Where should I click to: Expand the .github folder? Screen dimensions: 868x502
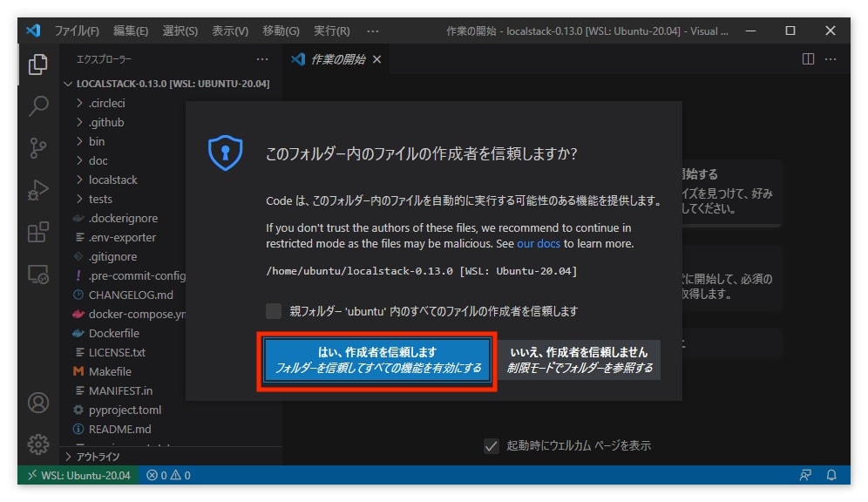[x=106, y=122]
